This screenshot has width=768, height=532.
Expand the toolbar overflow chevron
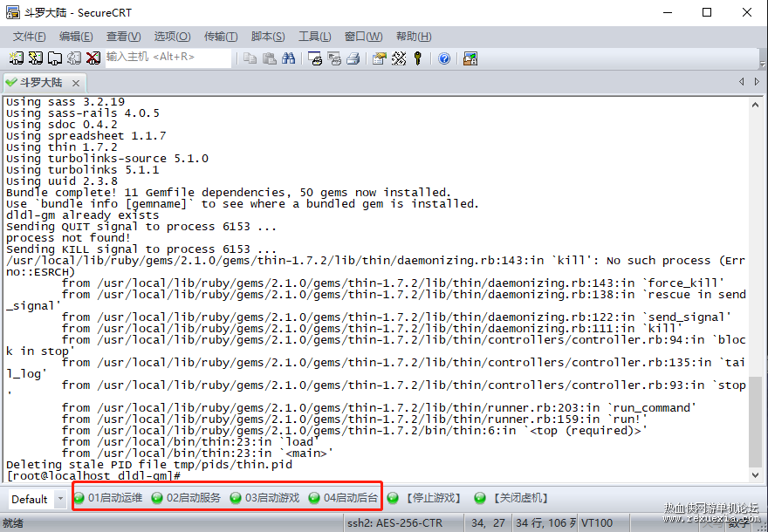(762, 65)
